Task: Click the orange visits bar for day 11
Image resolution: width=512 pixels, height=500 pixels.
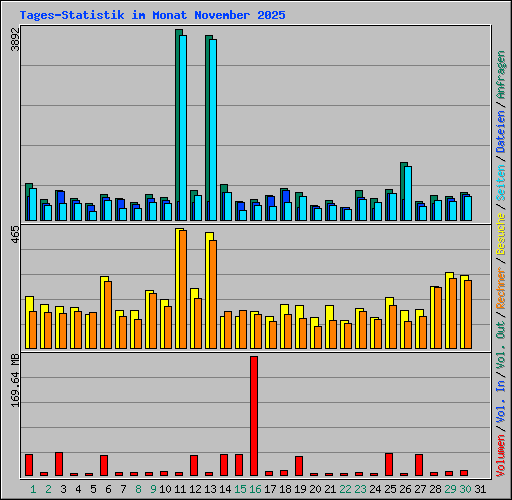Action: 183,289
